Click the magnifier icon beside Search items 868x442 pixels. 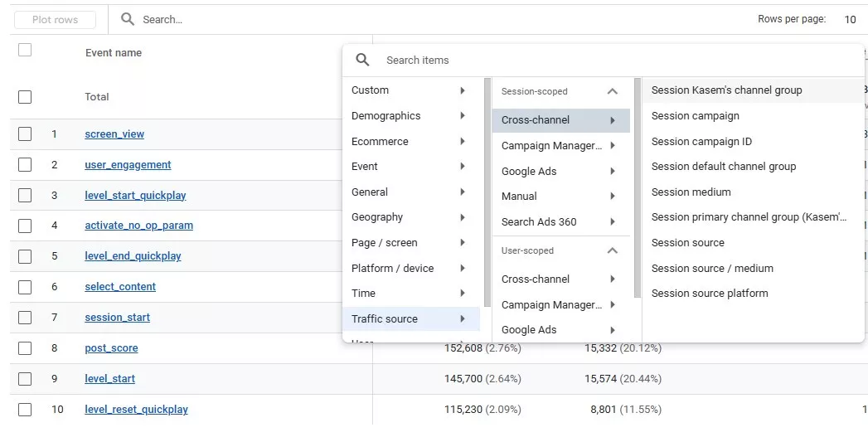click(x=362, y=60)
